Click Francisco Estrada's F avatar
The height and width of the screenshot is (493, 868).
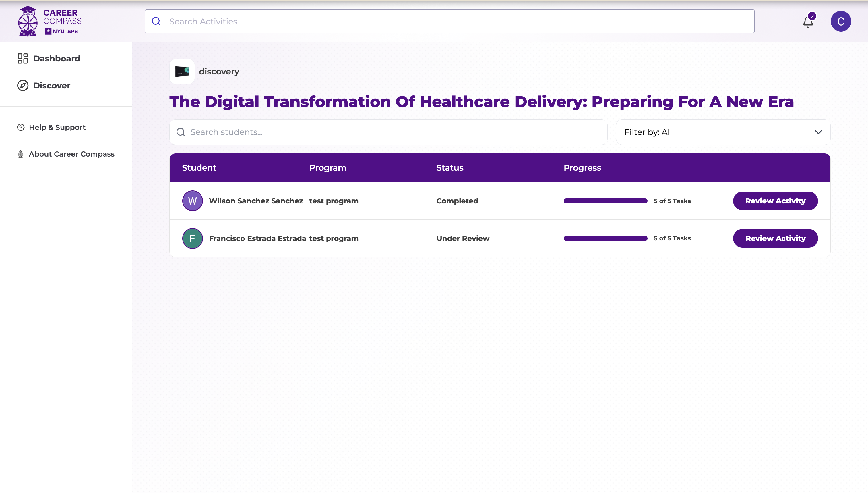(192, 238)
